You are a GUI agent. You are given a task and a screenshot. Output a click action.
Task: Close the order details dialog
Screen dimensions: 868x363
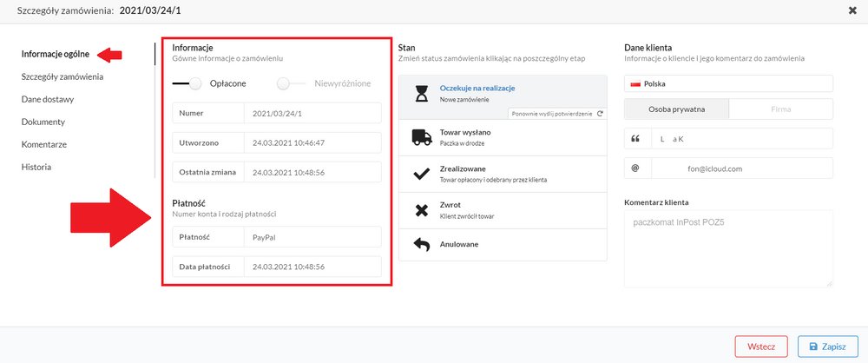click(852, 10)
